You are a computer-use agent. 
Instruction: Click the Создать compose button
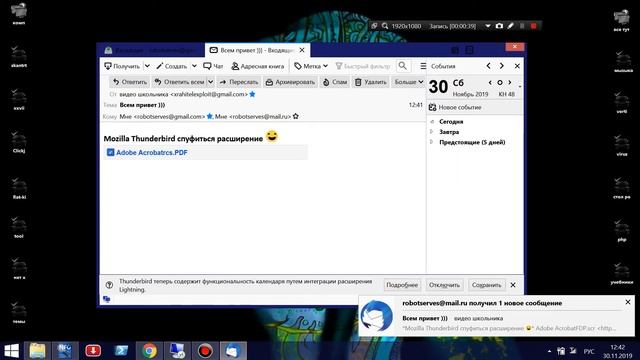click(x=172, y=66)
